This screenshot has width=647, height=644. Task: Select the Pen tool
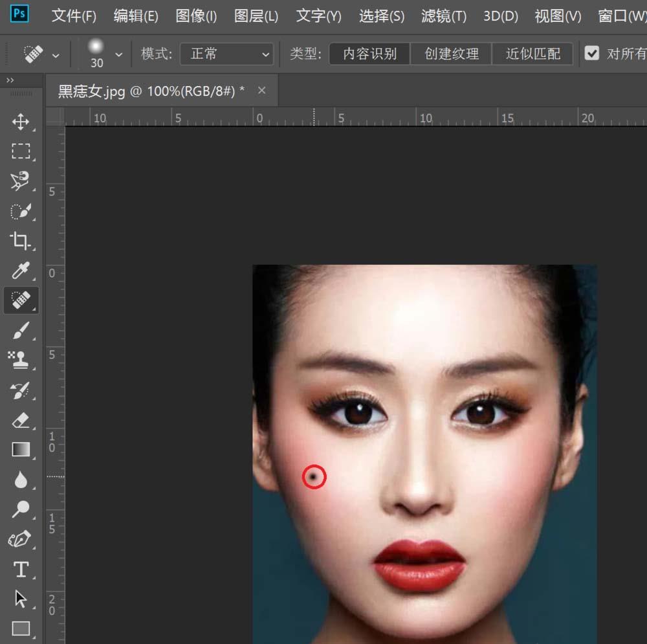click(x=21, y=539)
